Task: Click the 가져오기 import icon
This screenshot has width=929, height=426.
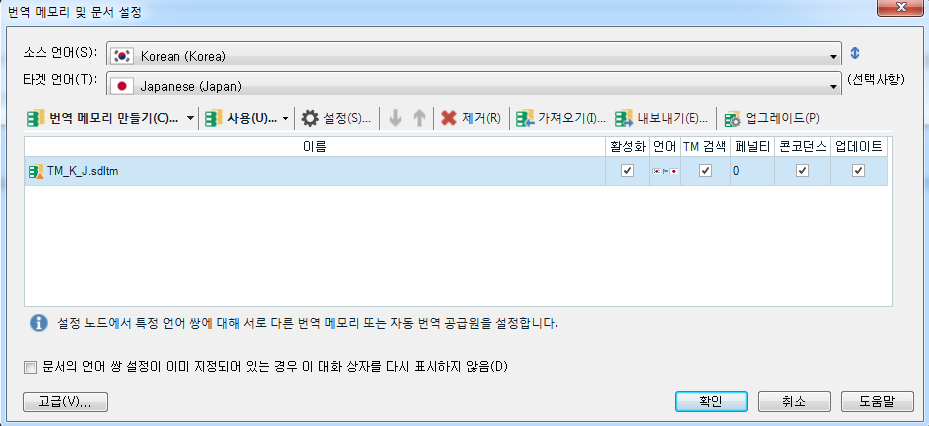Action: [525, 118]
